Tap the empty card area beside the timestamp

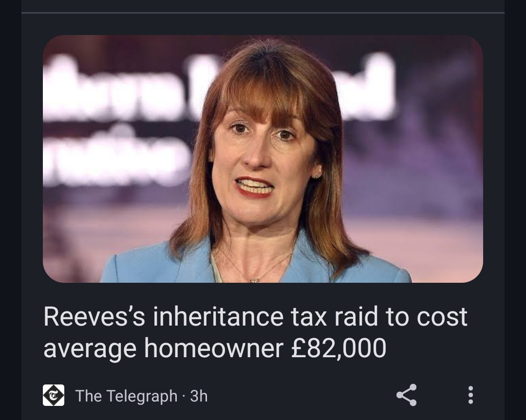[x=302, y=396]
